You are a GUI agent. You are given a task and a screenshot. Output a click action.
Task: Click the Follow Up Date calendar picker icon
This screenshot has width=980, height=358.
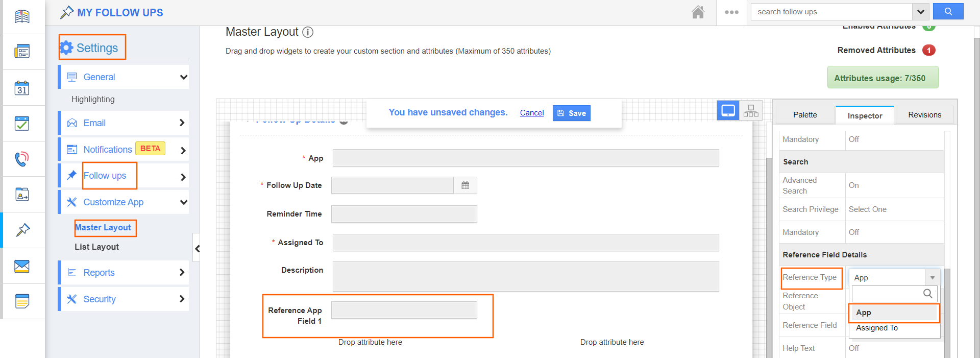(465, 185)
